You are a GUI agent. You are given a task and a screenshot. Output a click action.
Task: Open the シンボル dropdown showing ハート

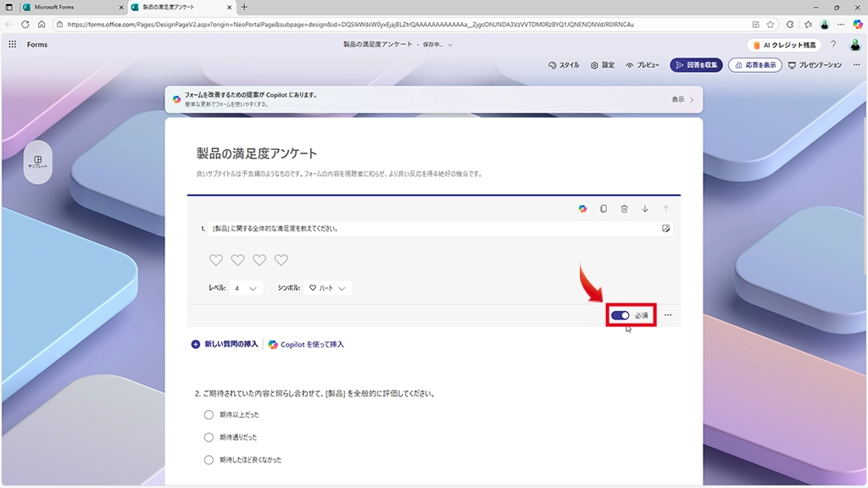pos(328,288)
